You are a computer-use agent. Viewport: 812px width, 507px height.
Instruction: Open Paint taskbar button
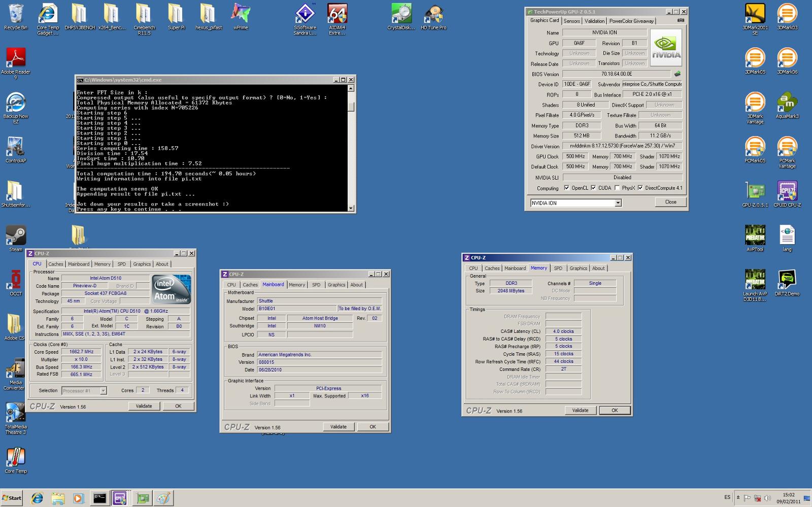pyautogui.click(x=163, y=498)
